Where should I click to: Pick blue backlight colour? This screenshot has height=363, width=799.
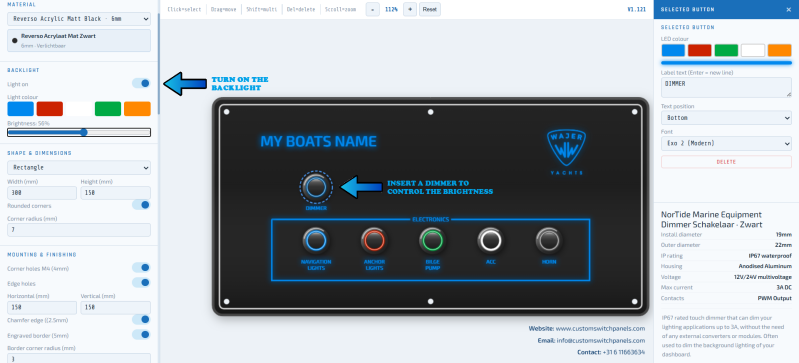tap(20, 109)
